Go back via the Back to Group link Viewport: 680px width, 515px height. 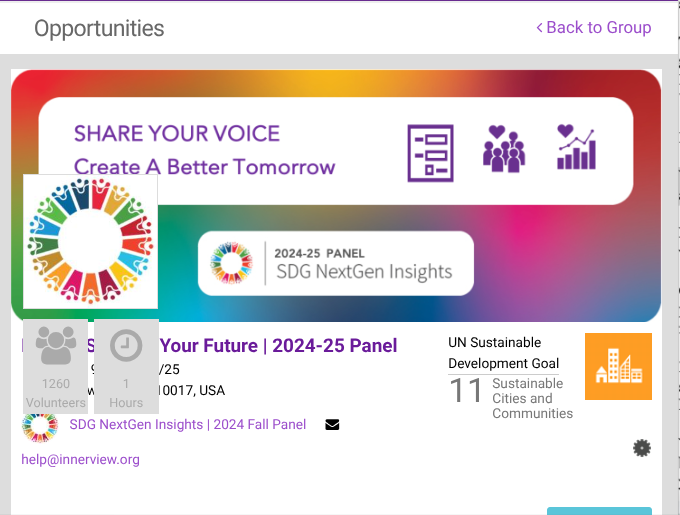tap(594, 27)
